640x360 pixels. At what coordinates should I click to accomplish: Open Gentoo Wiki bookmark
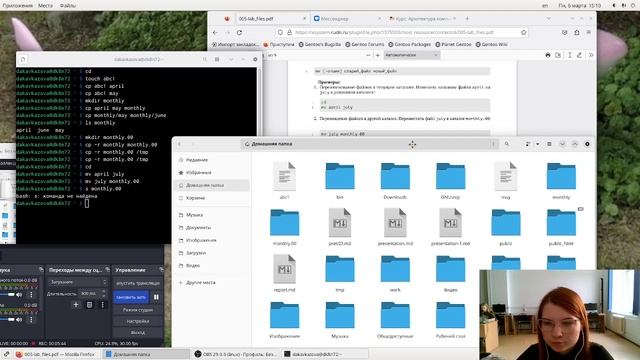click(491, 44)
